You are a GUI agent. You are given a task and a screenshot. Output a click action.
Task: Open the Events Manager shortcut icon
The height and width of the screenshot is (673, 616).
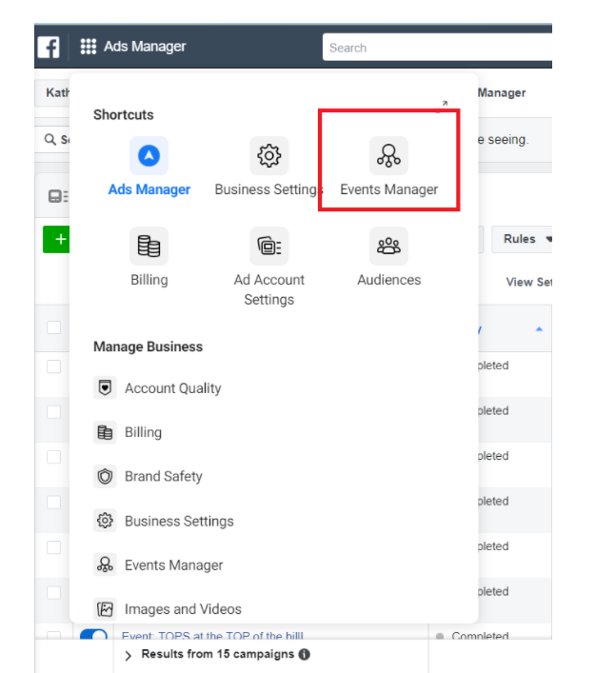click(388, 155)
